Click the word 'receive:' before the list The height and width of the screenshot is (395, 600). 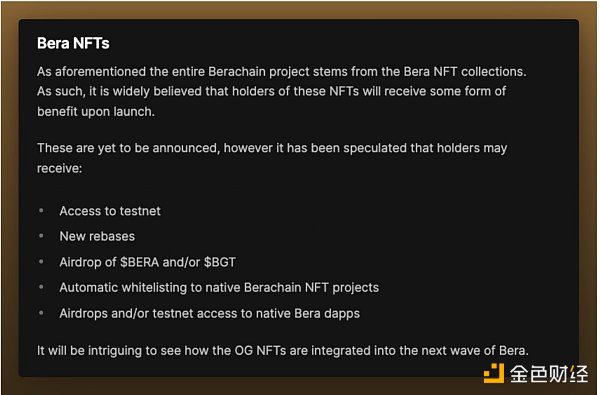point(60,168)
